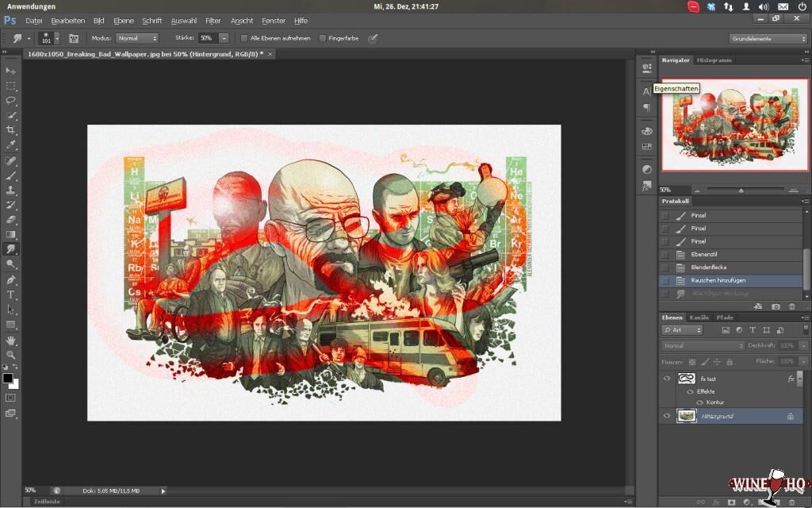The height and width of the screenshot is (508, 812).
Task: Change the screen mode
Action: (11, 413)
